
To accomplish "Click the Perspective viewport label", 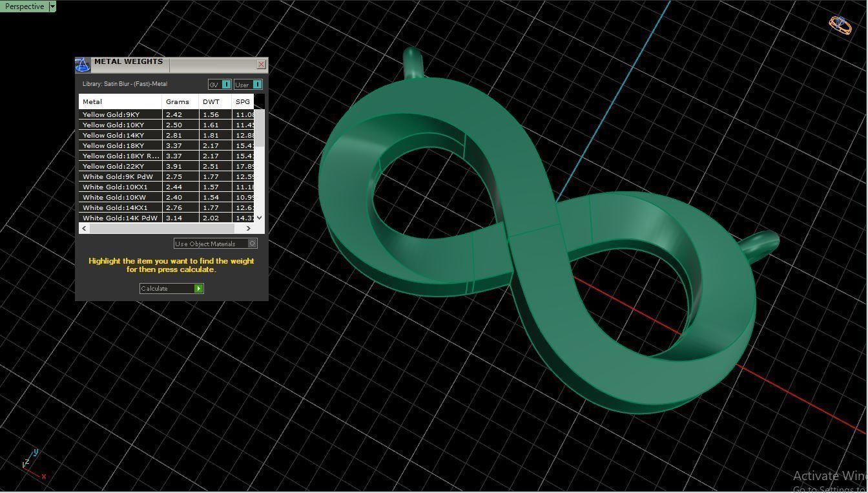I will point(25,6).
